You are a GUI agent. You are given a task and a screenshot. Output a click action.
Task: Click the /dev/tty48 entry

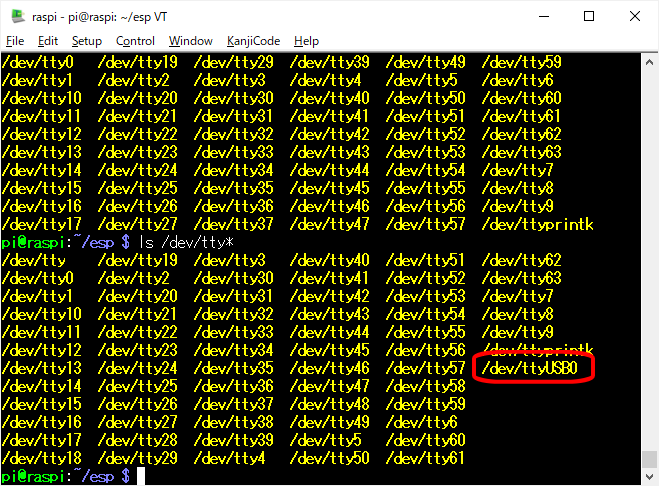[329, 404]
